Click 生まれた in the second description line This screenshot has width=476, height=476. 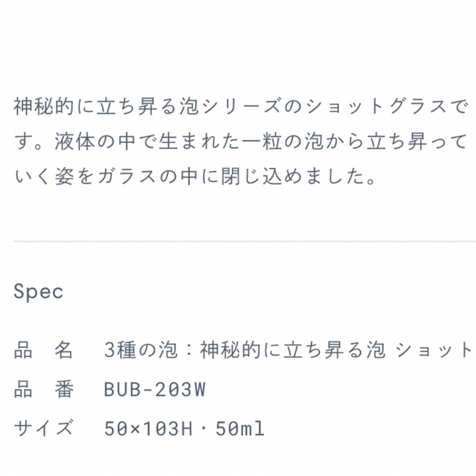(199, 141)
